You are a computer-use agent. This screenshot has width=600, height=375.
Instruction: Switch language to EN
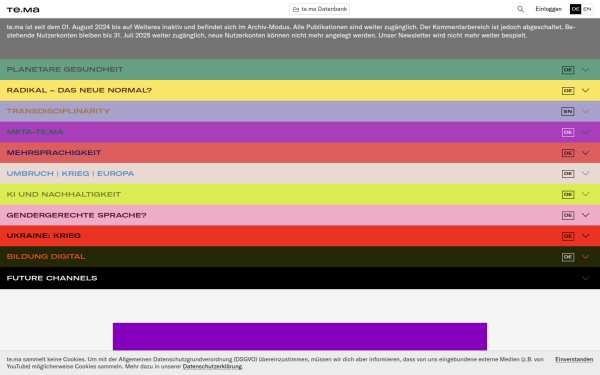(x=587, y=9)
